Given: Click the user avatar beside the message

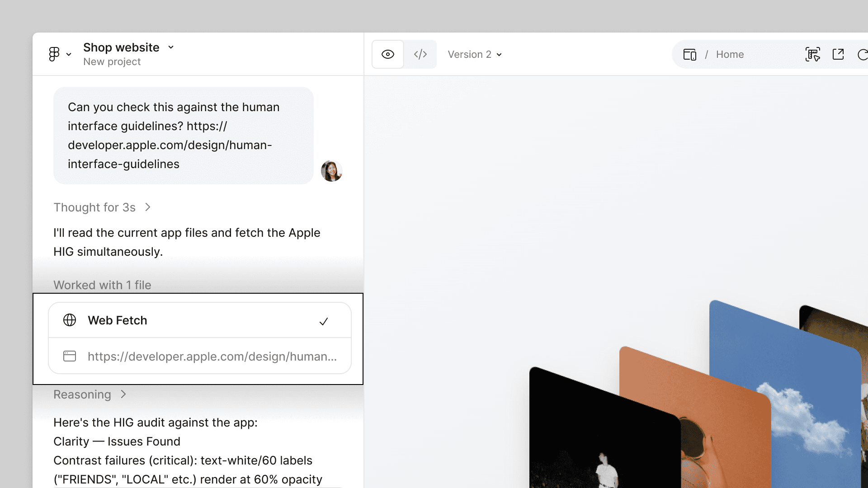Looking at the screenshot, I should coord(331,171).
